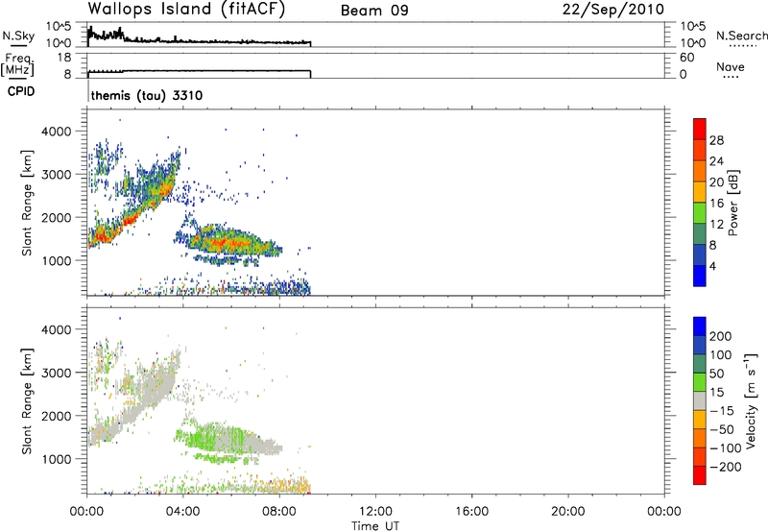Screen dimensions: 768x532
Task: Click the '200' Velocity colorbar label
Action: tap(721, 336)
